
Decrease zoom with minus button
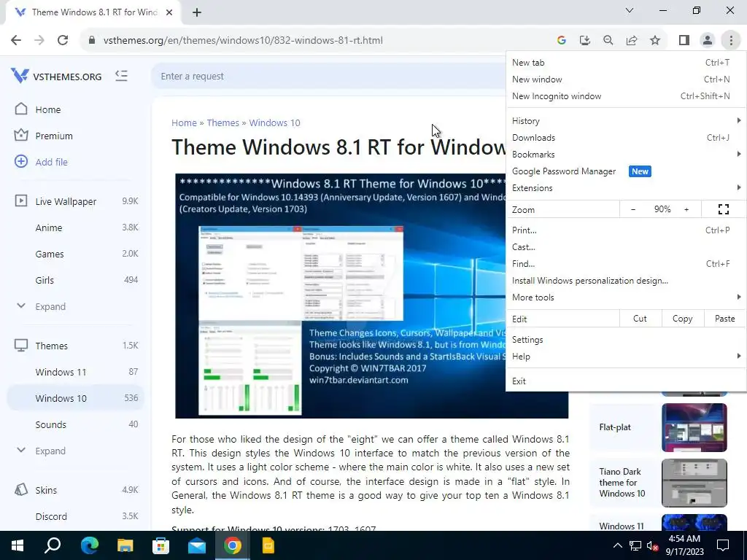click(x=632, y=209)
